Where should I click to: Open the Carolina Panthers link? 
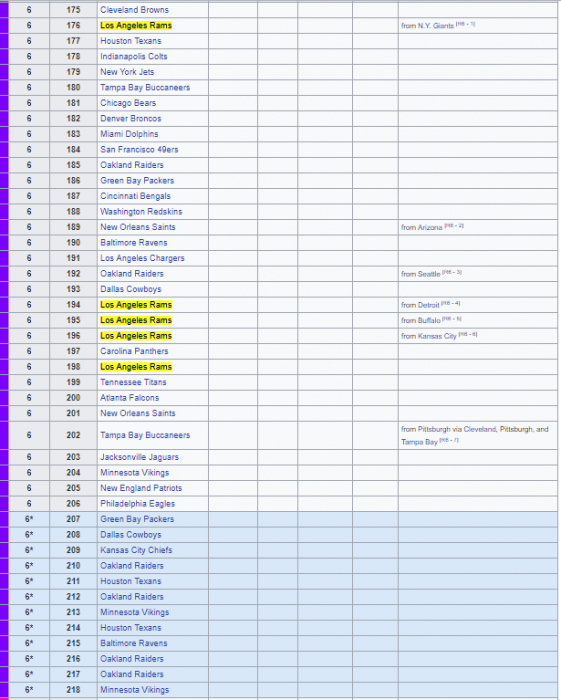tap(134, 351)
